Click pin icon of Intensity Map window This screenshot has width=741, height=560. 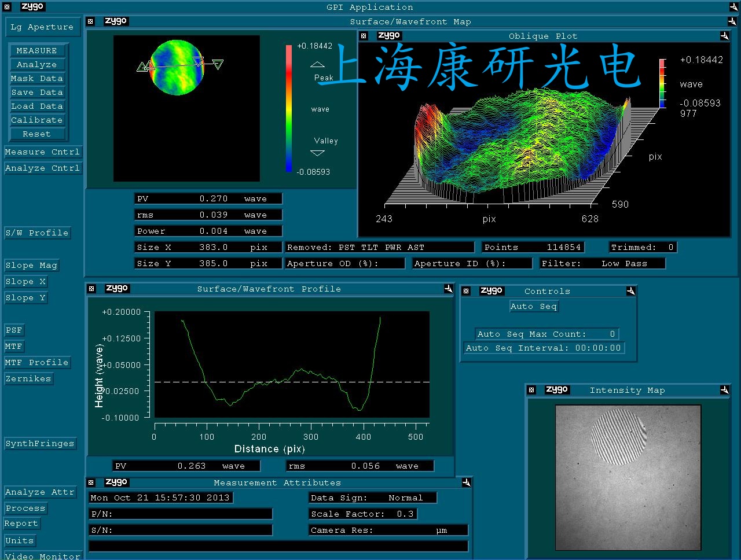[724, 390]
